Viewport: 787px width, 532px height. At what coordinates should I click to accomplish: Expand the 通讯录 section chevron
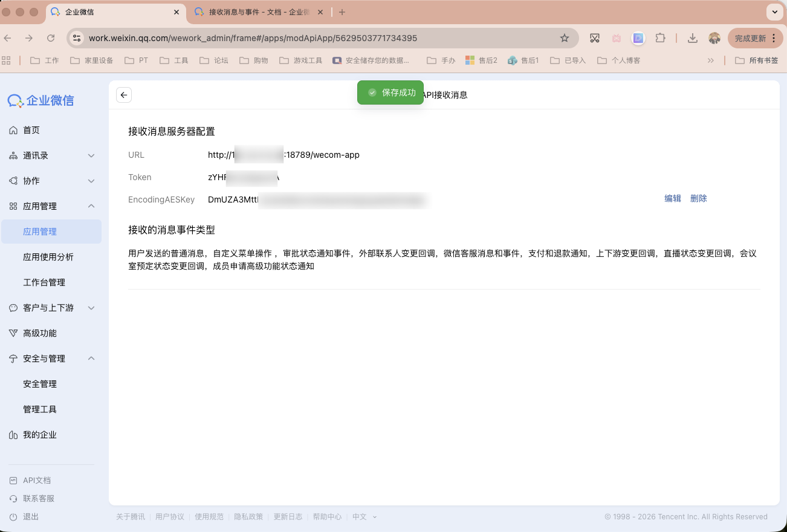tap(91, 155)
